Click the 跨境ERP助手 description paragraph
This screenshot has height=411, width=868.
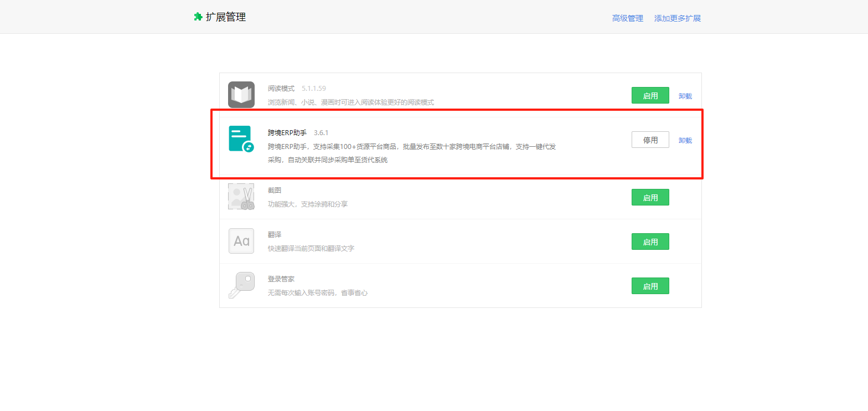[x=412, y=153]
